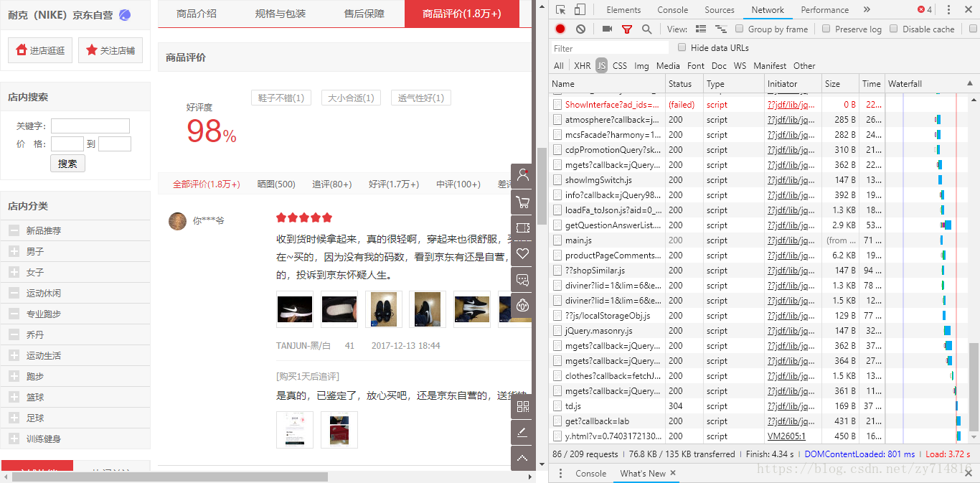Toggle the red network filter funnel icon

(x=627, y=29)
